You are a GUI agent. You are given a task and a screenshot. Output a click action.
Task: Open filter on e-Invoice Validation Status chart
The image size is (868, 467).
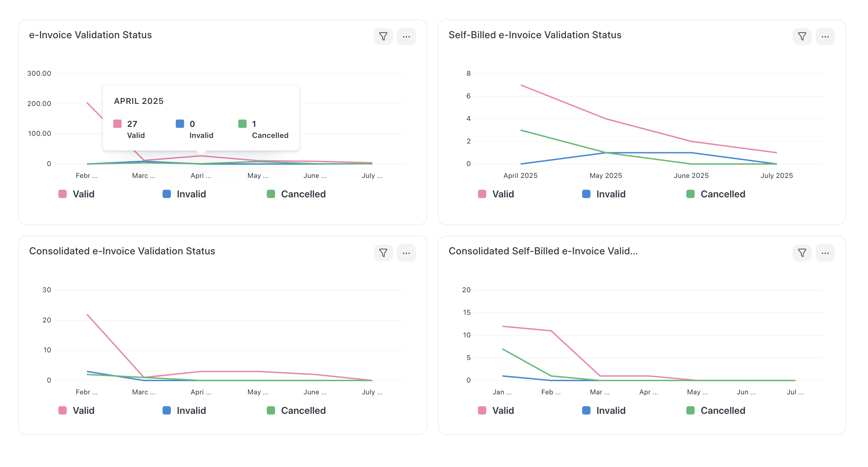click(x=383, y=36)
